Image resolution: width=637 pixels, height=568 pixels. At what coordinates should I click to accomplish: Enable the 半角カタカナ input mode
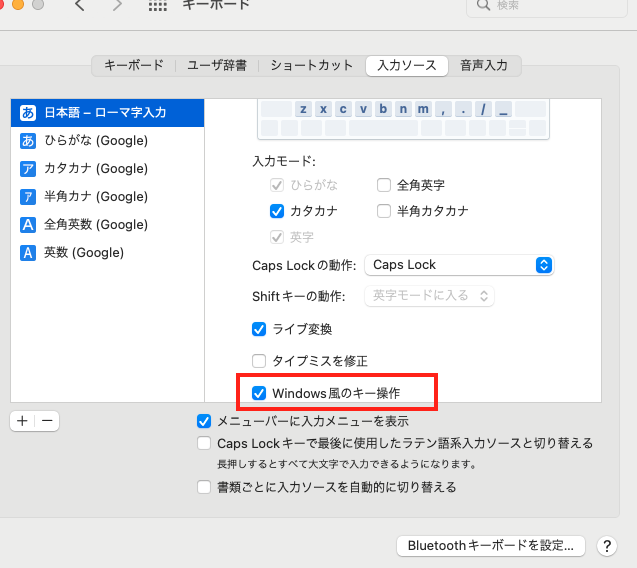(384, 211)
